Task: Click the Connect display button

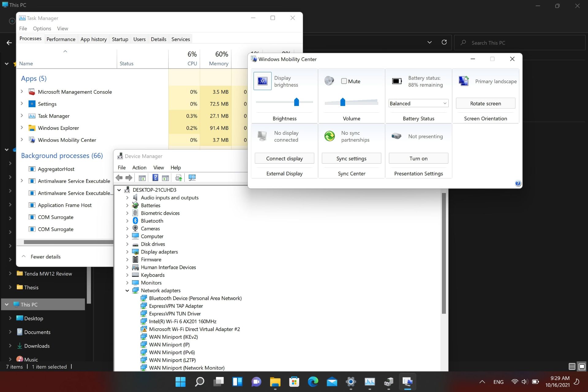Action: click(285, 158)
